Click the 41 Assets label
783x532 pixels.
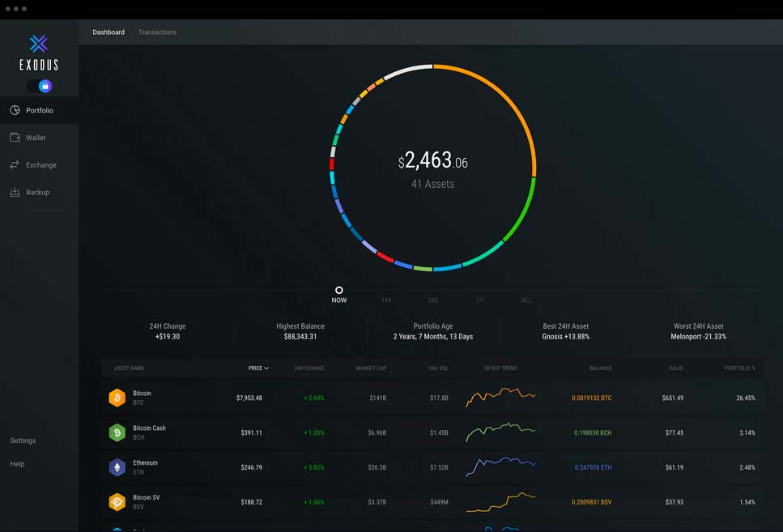click(x=433, y=184)
